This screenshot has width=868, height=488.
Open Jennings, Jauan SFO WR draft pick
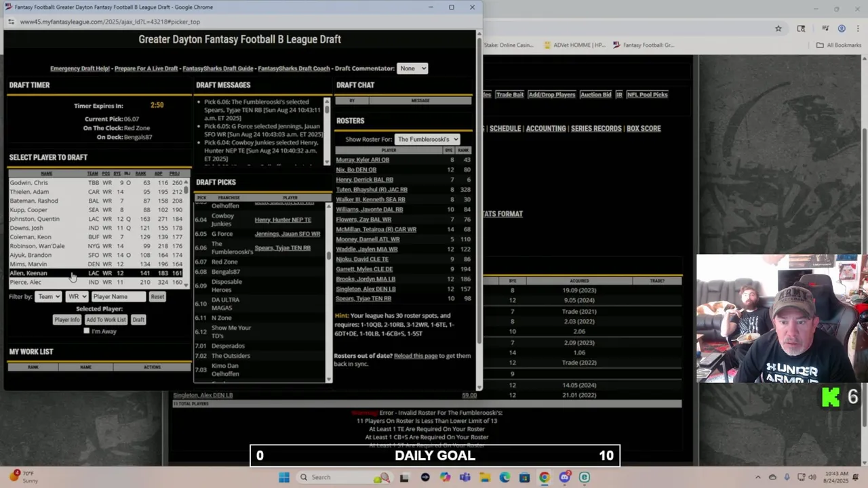[288, 234]
